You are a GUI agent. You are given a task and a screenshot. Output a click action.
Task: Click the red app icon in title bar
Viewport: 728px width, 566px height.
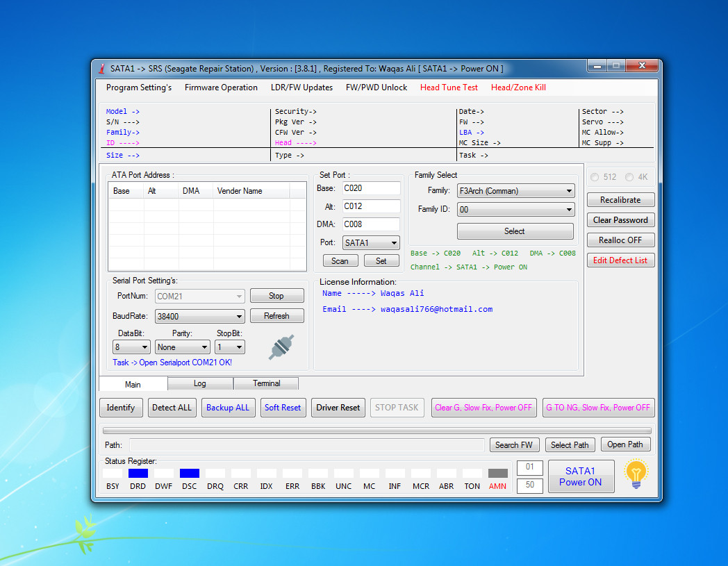pyautogui.click(x=101, y=69)
